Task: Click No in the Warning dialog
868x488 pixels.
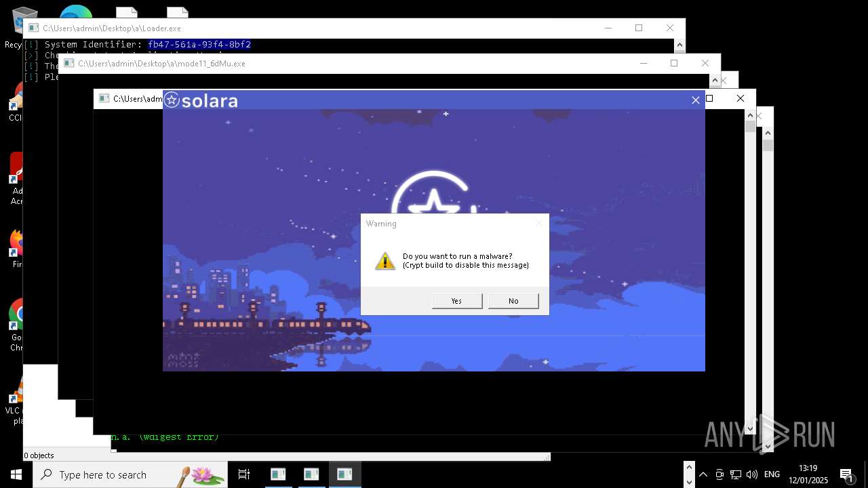Action: [513, 301]
